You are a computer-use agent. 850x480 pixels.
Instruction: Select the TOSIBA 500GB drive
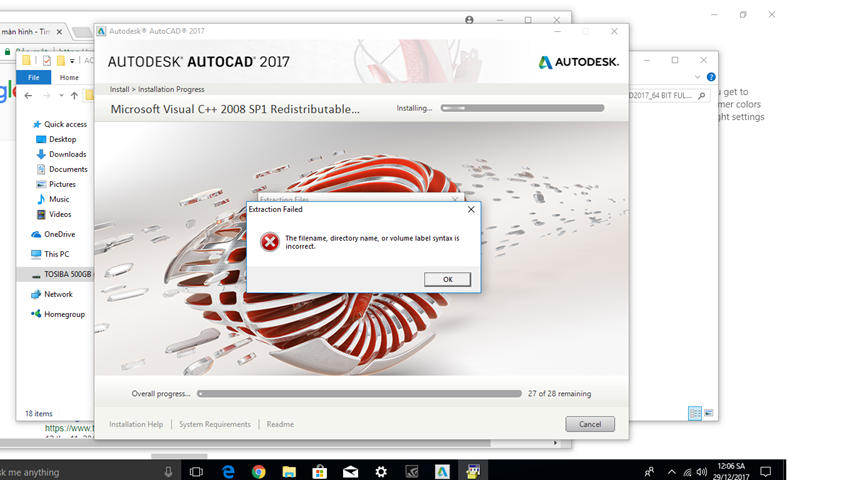pyautogui.click(x=66, y=274)
